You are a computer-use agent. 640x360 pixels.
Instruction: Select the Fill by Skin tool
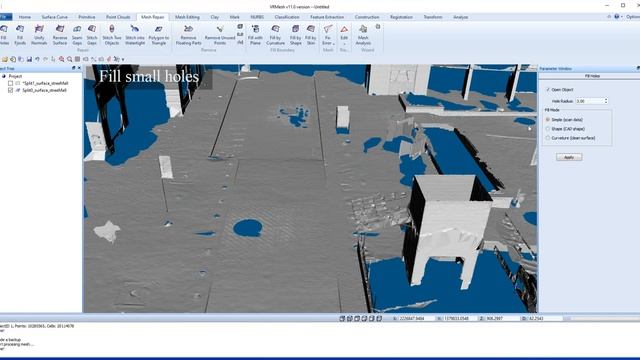311,35
